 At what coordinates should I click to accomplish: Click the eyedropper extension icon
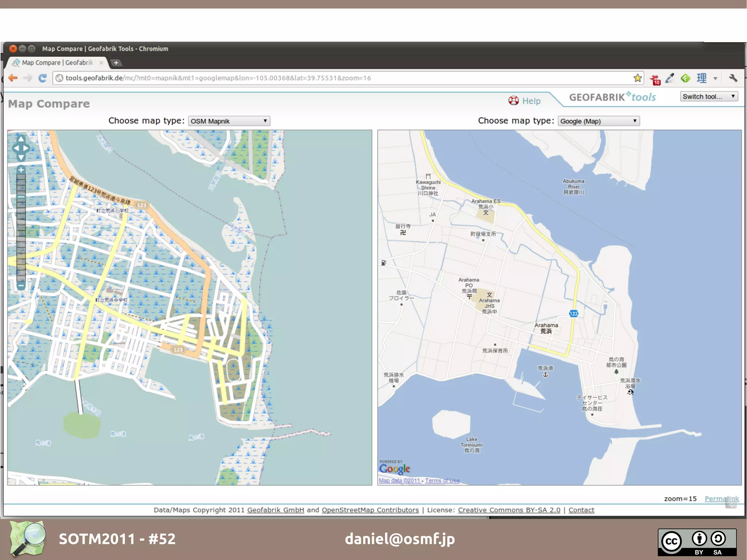[670, 78]
